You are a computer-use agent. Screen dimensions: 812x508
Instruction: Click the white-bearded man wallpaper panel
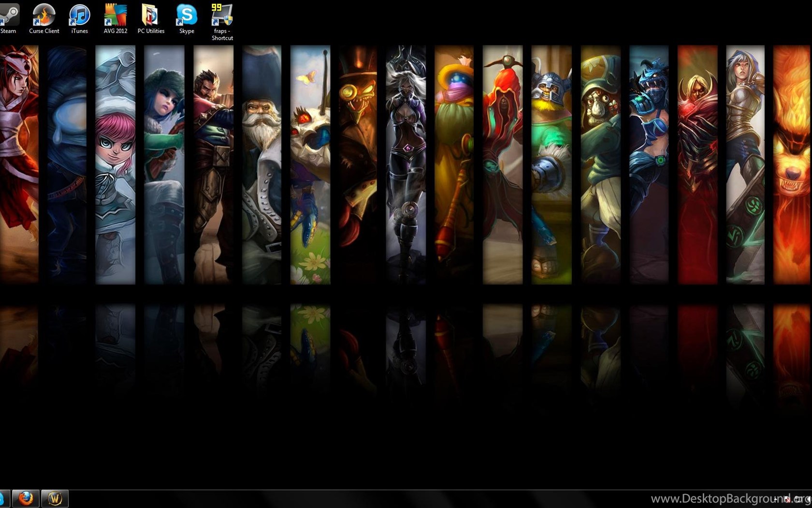[x=261, y=164]
